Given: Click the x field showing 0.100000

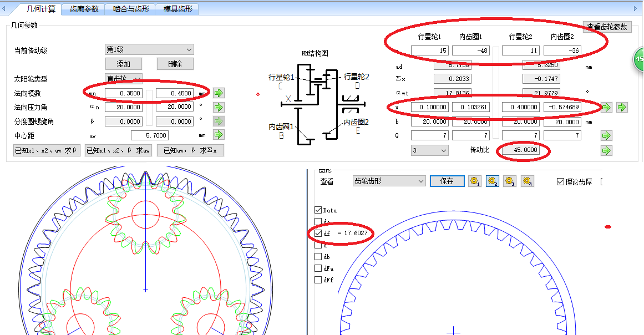Looking at the screenshot, I should (429, 107).
